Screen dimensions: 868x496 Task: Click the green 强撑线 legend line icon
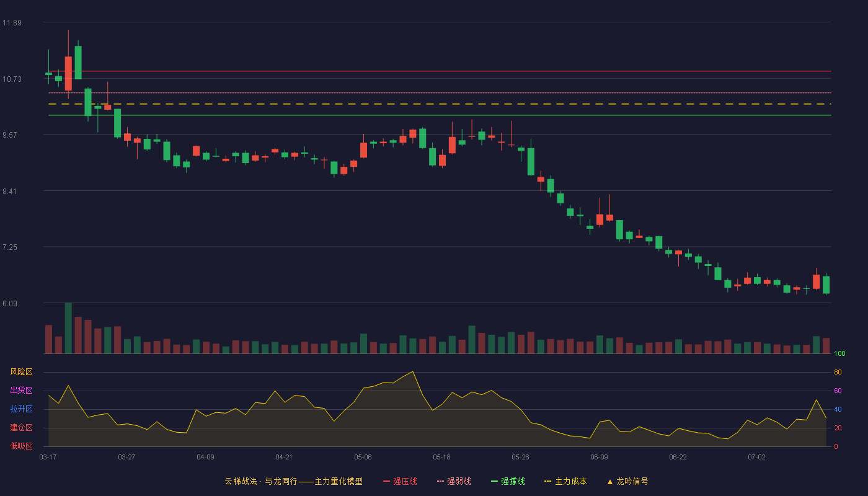(x=494, y=481)
